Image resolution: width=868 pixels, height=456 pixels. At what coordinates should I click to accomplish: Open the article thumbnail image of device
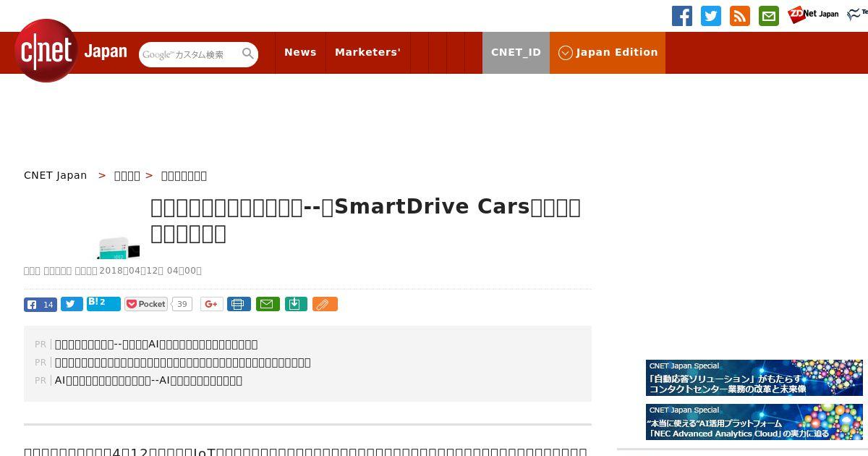click(x=119, y=248)
